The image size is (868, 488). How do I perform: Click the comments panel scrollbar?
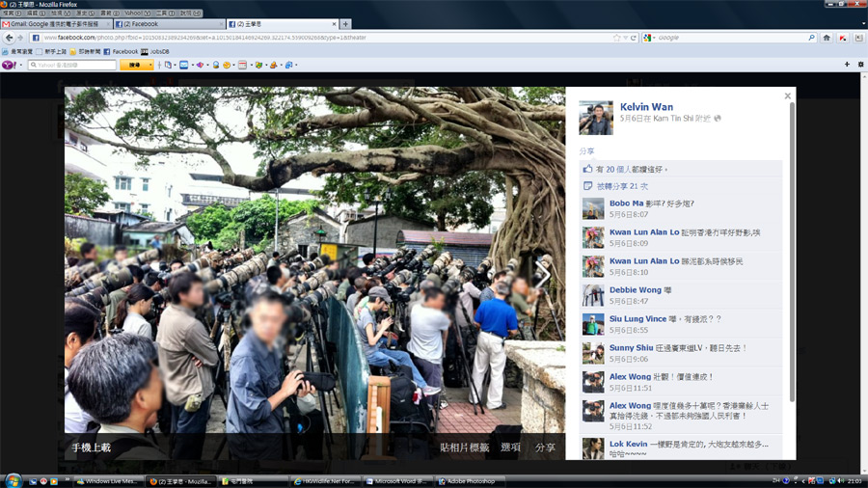792,251
